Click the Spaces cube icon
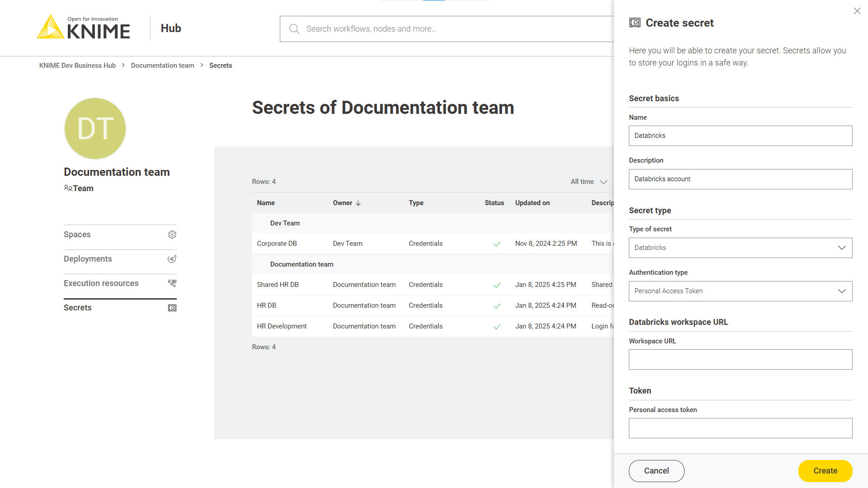The image size is (868, 488). tap(172, 235)
